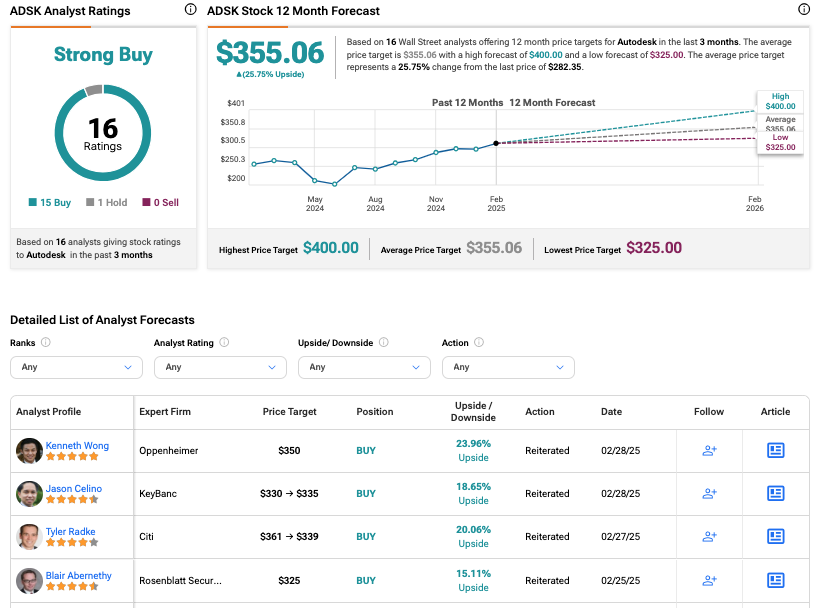Click the $361 → $339 price target cell
The image size is (817, 608).
[x=289, y=537]
